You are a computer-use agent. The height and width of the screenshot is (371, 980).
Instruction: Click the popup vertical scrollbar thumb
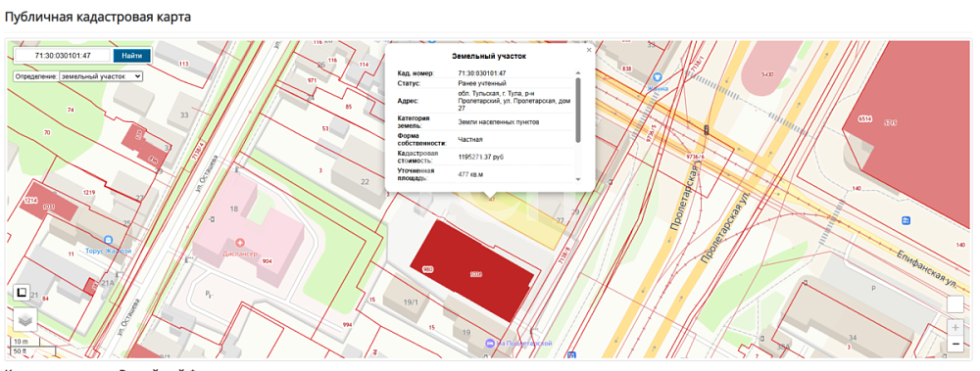pos(577,110)
